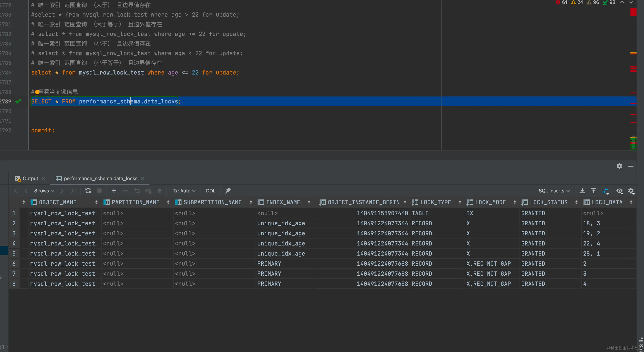The image size is (644, 352).
Task: Select the unique_idx_age cell in row 4
Action: pyautogui.click(x=281, y=244)
